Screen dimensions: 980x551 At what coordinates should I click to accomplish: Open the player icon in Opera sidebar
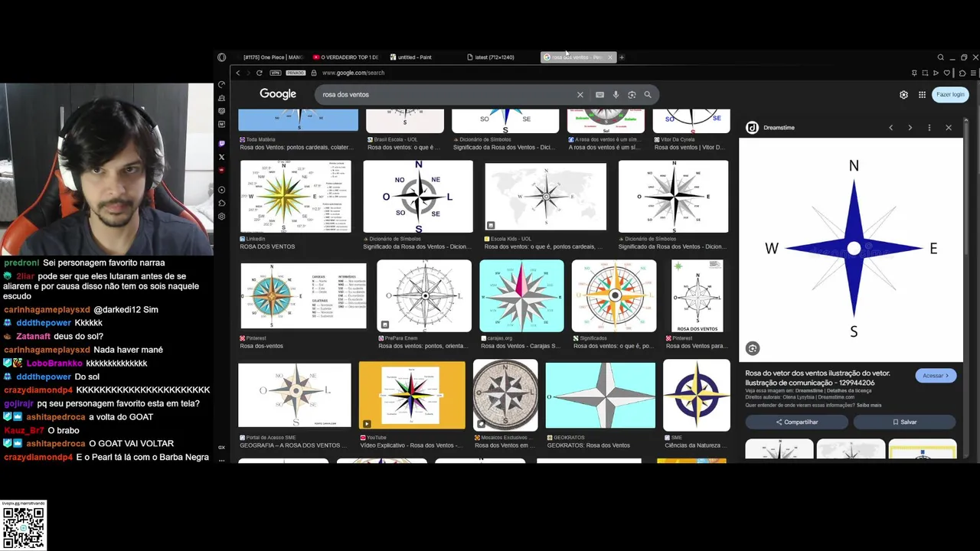click(221, 190)
